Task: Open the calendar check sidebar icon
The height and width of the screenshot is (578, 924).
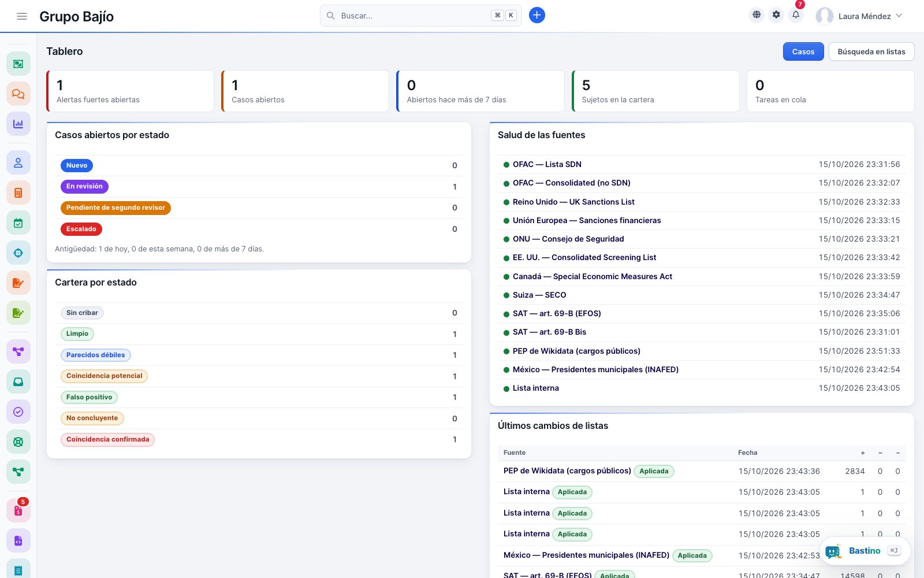Action: coord(18,223)
